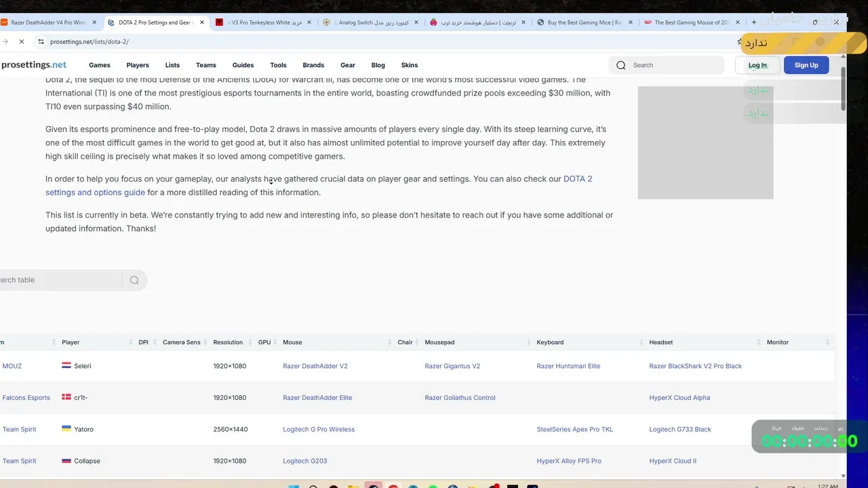Close the Razer DeathAdder V4 Pro tab
Viewport: 868px width, 488px height.
(x=94, y=22)
